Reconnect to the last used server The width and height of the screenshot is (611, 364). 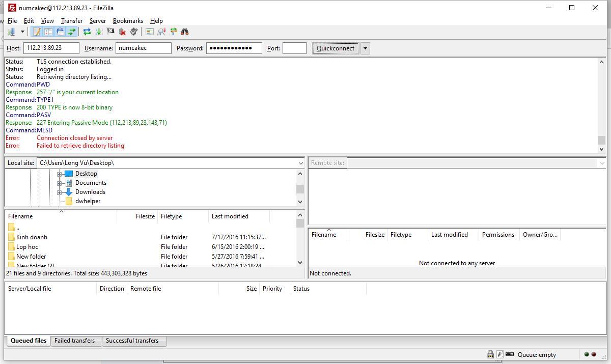coord(134,32)
